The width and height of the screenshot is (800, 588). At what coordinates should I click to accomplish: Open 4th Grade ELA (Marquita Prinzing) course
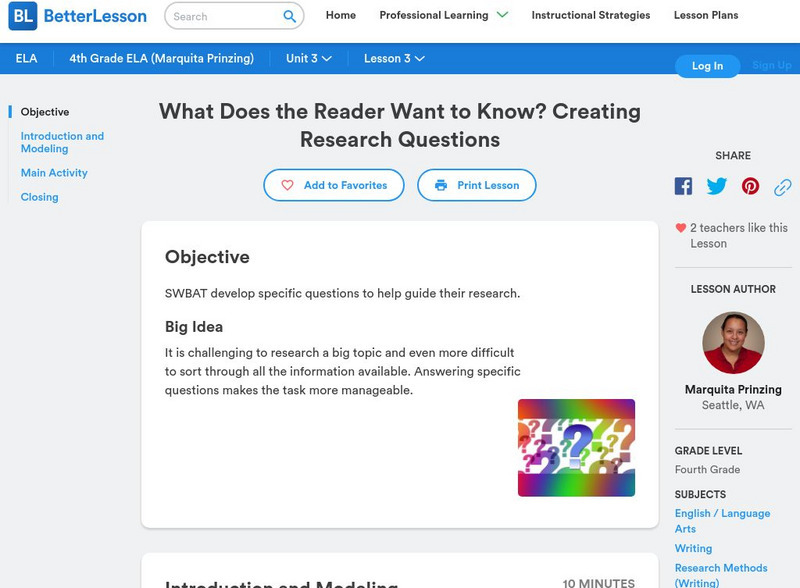tap(161, 59)
